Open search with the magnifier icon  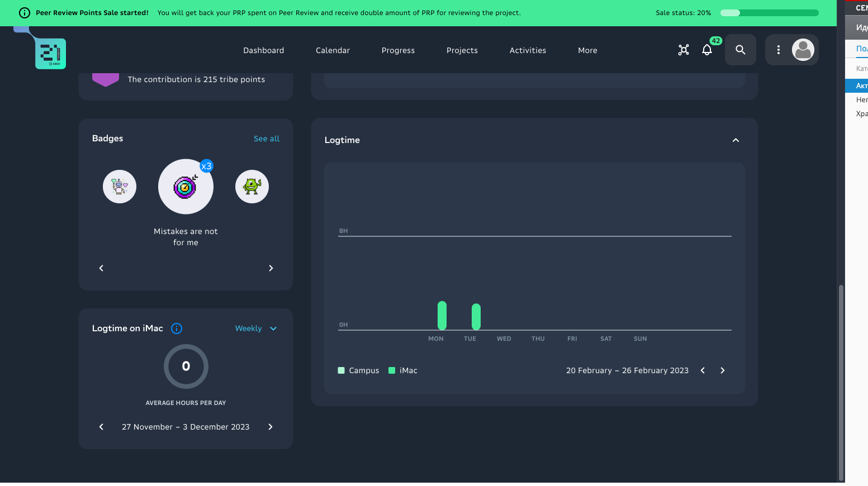pos(741,50)
